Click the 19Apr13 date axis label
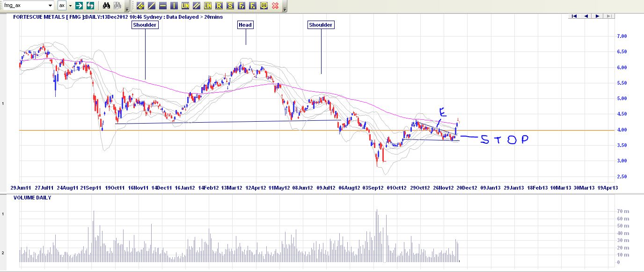644x272 pixels. tap(608, 188)
